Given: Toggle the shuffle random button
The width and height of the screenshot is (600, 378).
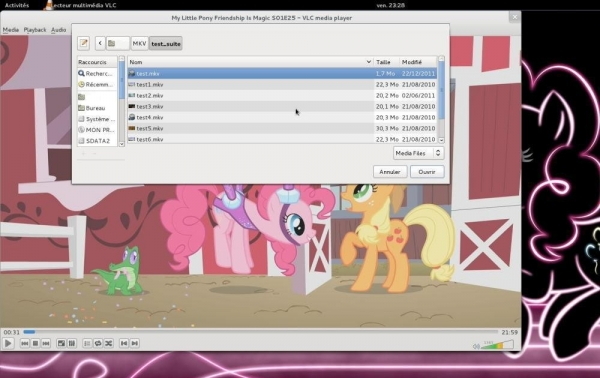Looking at the screenshot, I should point(109,343).
